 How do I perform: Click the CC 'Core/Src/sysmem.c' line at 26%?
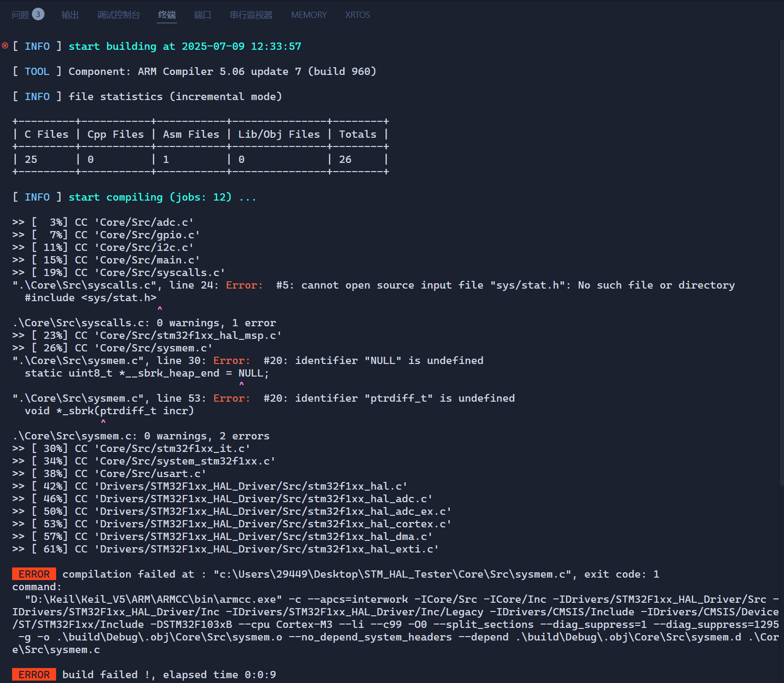point(112,348)
